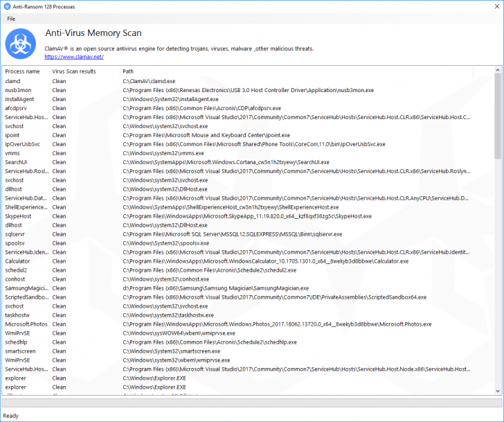The image size is (504, 422).
Task: Select the ScriptedSandbo... process row
Action: click(238, 297)
